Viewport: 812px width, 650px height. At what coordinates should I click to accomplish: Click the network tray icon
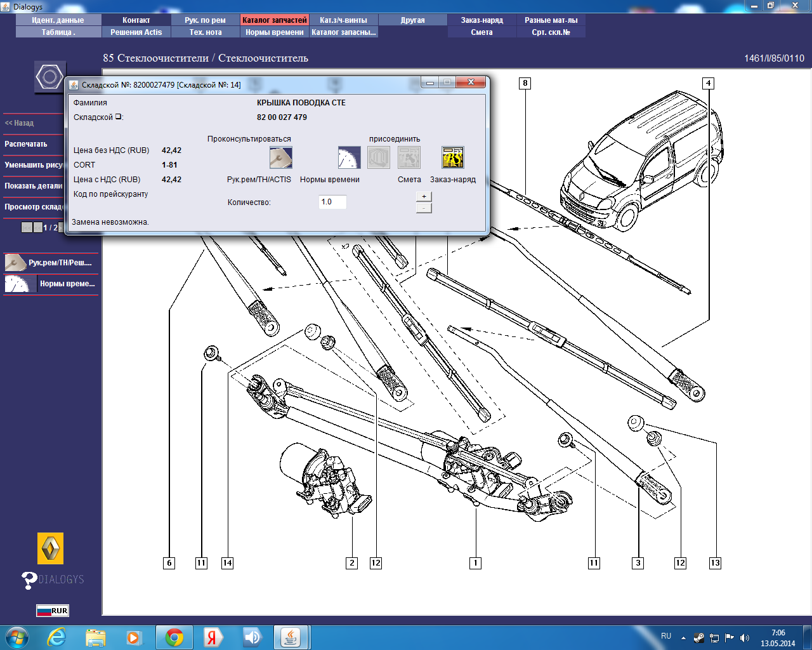(x=714, y=638)
